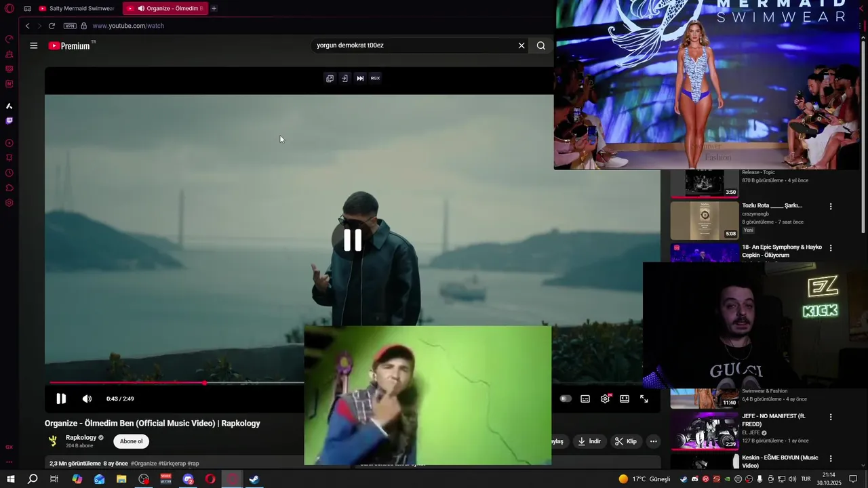Open Aria AI in sidebar
This screenshot has height=488, width=868.
click(9, 106)
